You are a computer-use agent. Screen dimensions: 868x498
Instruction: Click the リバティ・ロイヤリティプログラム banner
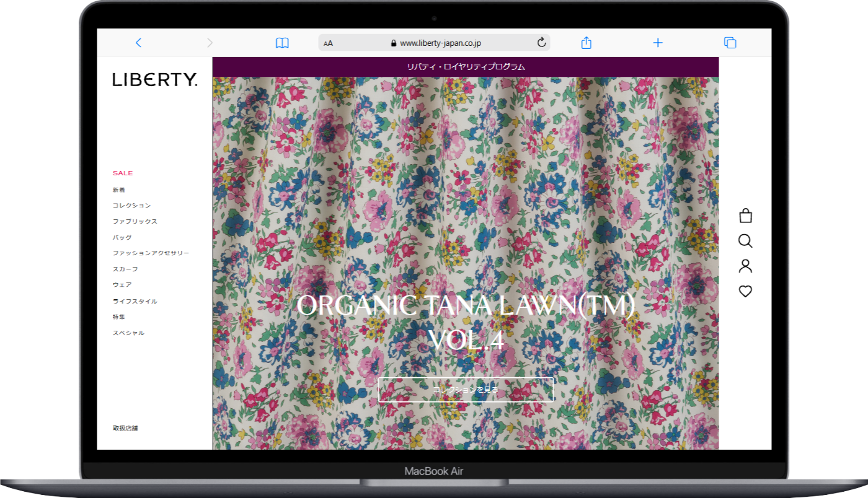[x=466, y=67]
